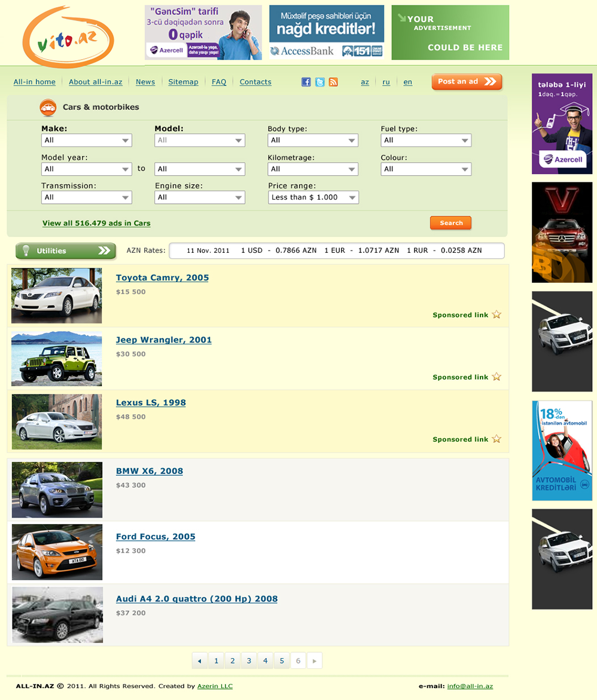Open the Colour dropdown
The height and width of the screenshot is (700, 597).
[426, 169]
